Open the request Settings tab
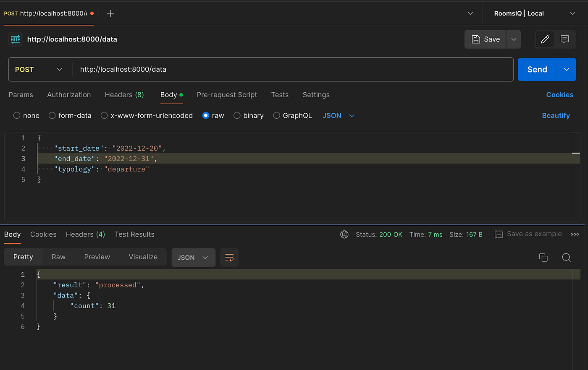This screenshot has width=588, height=370. pyautogui.click(x=316, y=95)
